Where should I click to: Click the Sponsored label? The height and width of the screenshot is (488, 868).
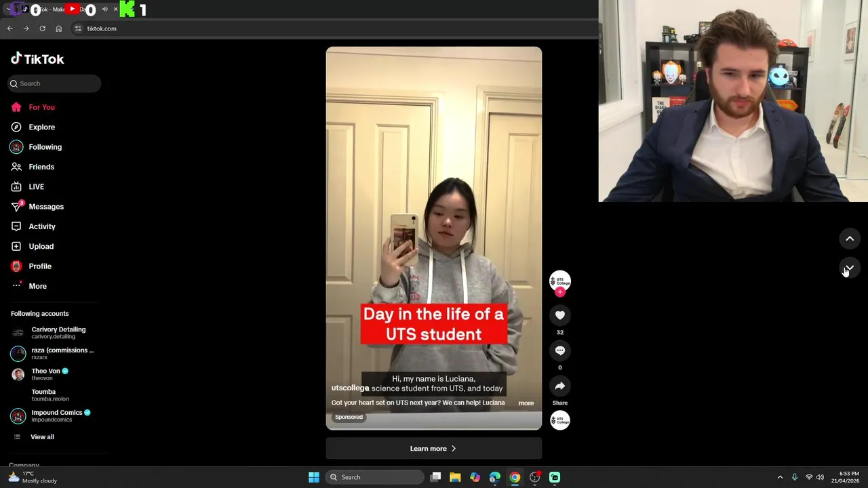349,417
